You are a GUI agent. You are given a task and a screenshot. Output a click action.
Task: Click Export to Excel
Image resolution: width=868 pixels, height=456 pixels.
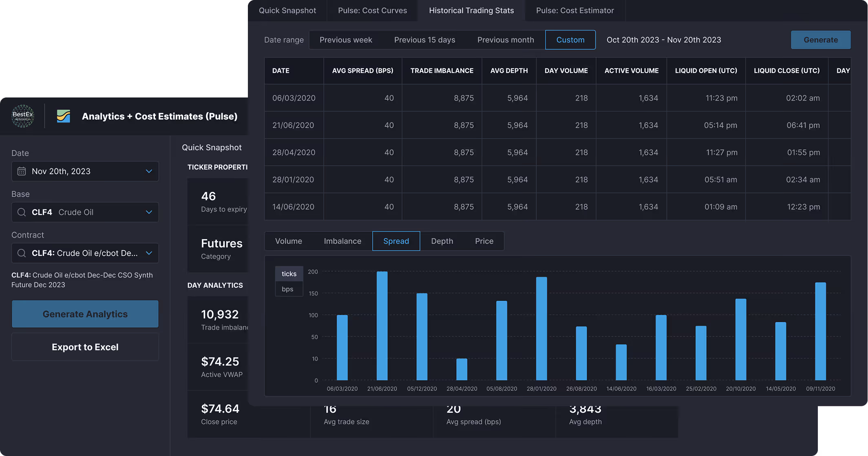coord(85,347)
